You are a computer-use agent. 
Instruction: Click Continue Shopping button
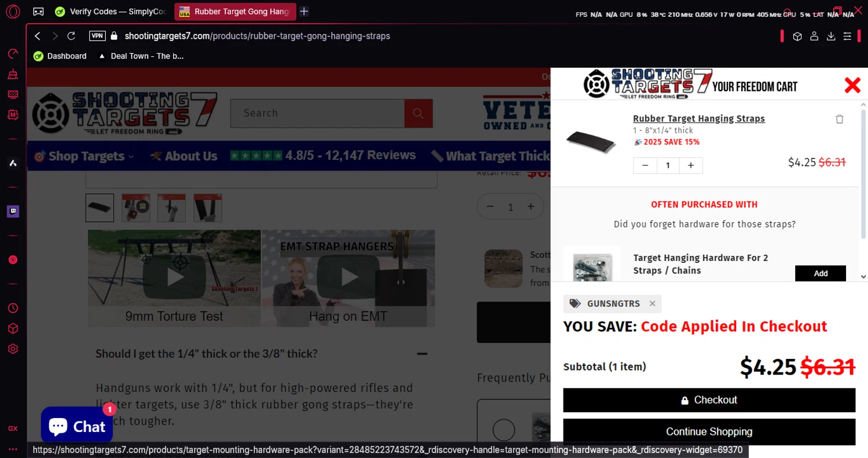click(x=709, y=432)
